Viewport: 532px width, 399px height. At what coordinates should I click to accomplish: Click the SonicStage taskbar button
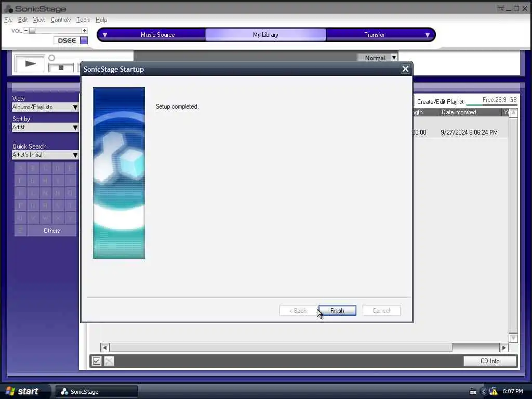(96, 392)
